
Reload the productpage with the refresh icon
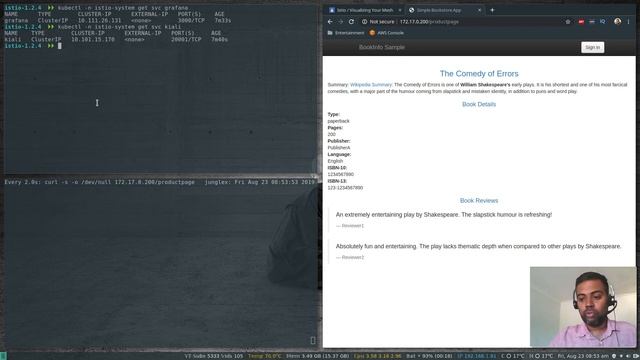[351, 22]
